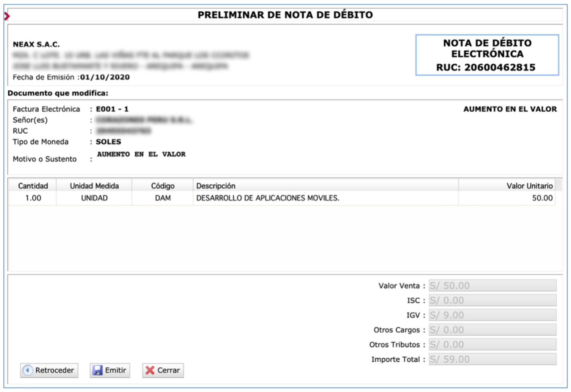Image resolution: width=571 pixels, height=392 pixels.
Task: Click the DAM code cell
Action: 163,198
